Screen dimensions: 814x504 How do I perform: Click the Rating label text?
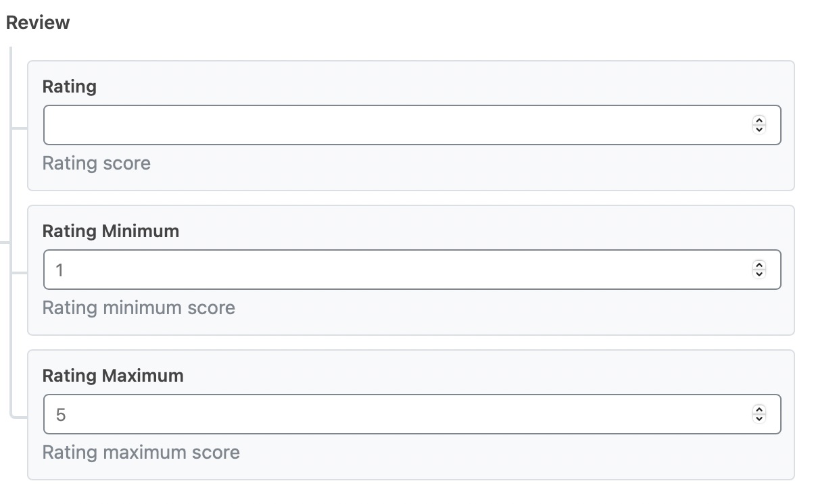pos(70,86)
